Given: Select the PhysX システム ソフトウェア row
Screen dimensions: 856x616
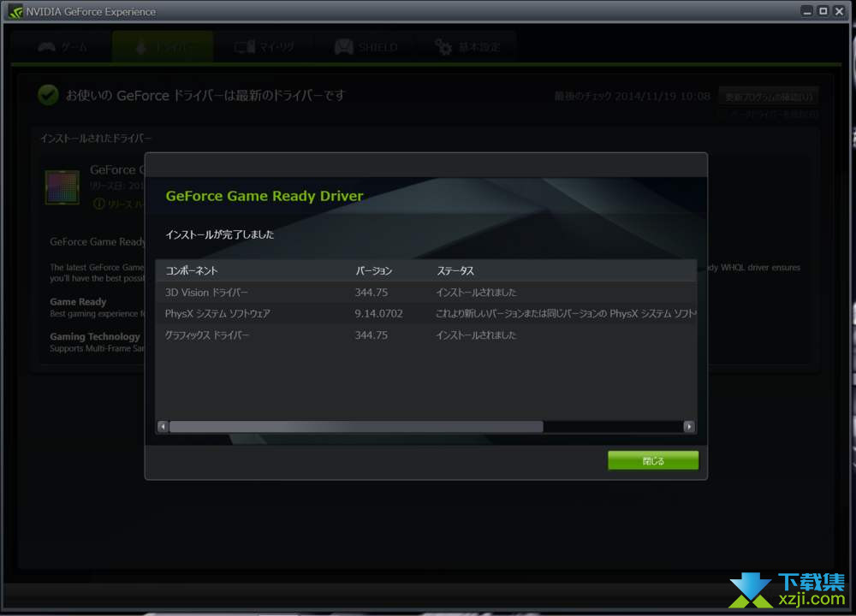Looking at the screenshot, I should click(x=425, y=314).
